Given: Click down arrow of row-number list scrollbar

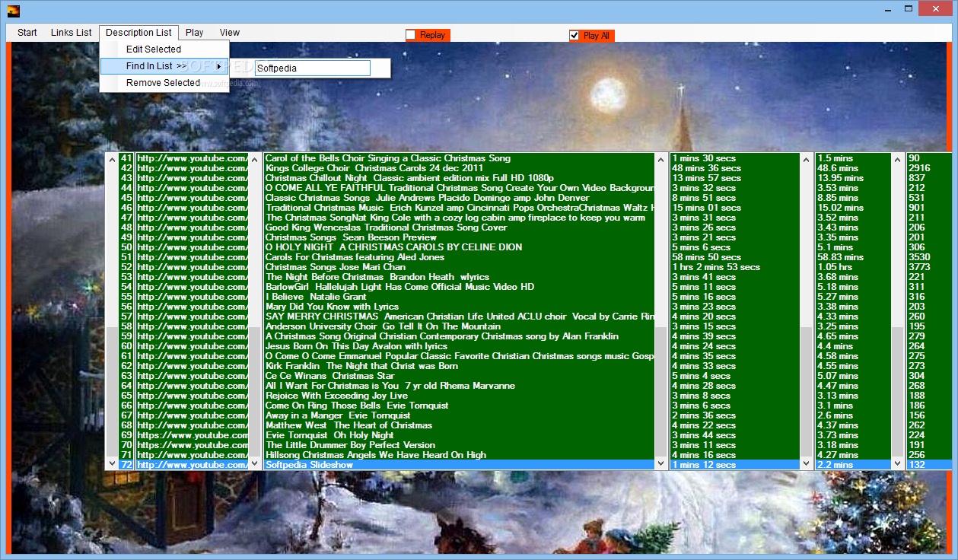Looking at the screenshot, I should pyautogui.click(x=113, y=463).
